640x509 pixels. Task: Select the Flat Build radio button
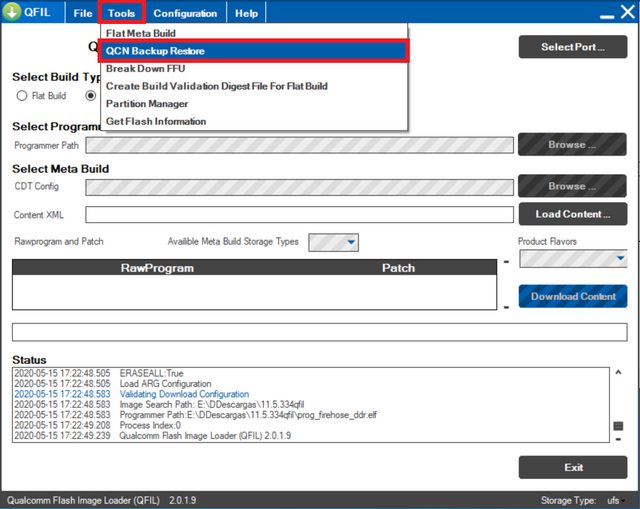[x=22, y=96]
